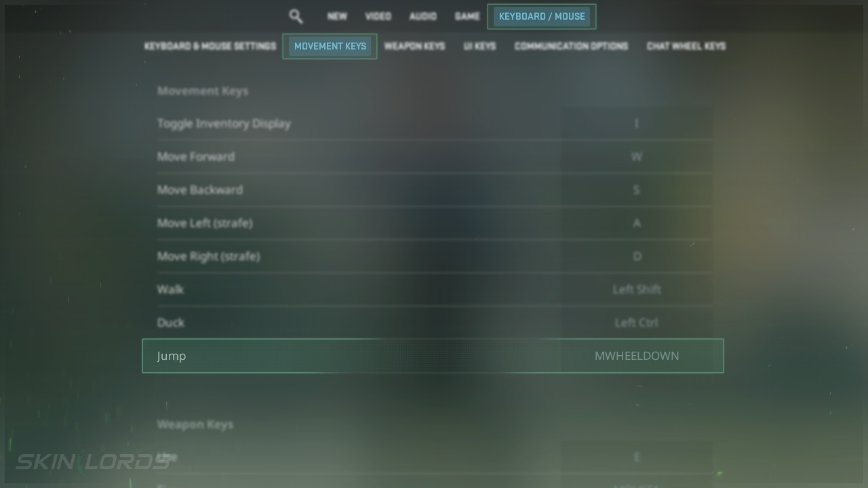The height and width of the screenshot is (488, 868).
Task: Change the Duck key binding Left Ctrl
Action: (x=636, y=323)
